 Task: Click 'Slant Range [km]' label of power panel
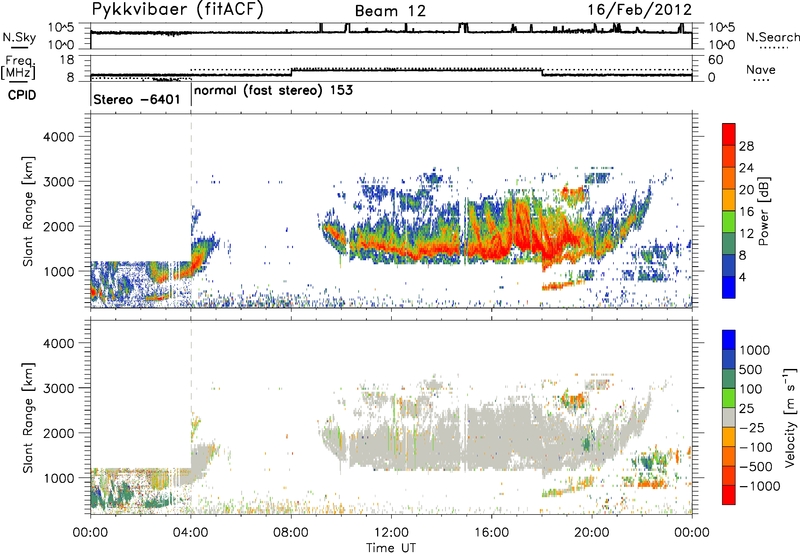click(28, 211)
